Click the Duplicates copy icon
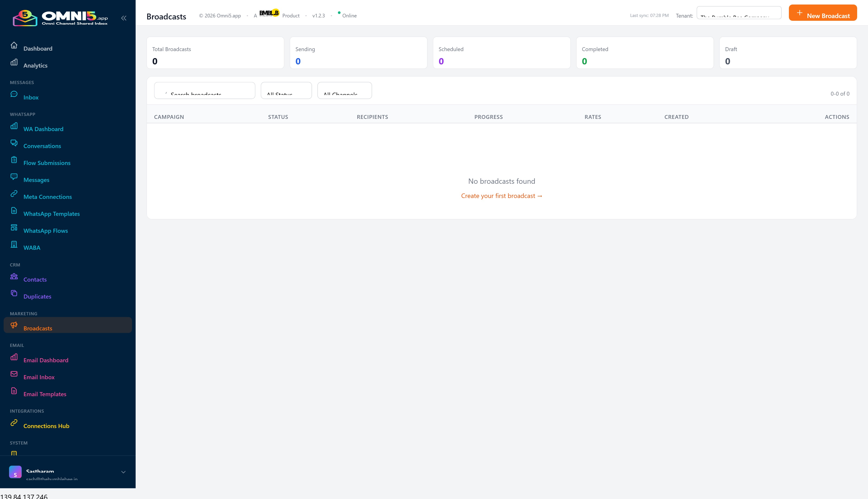The image size is (868, 499). (14, 293)
